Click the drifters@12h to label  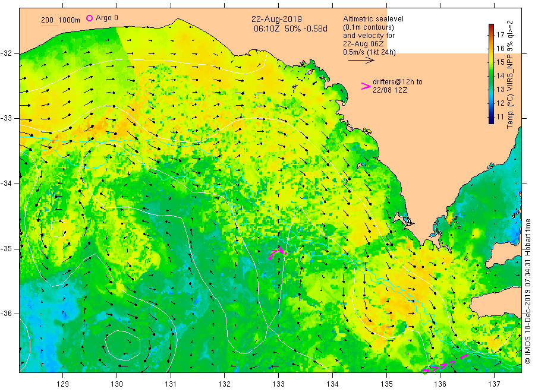(398, 82)
